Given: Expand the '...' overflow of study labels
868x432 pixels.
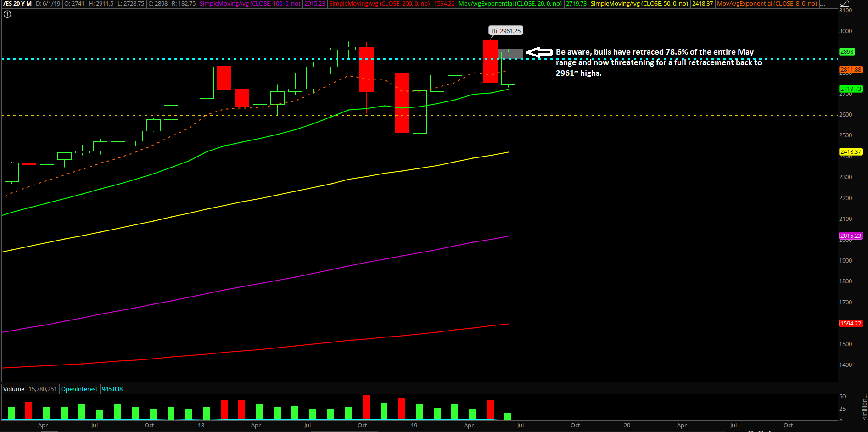Looking at the screenshot, I should 823,4.
